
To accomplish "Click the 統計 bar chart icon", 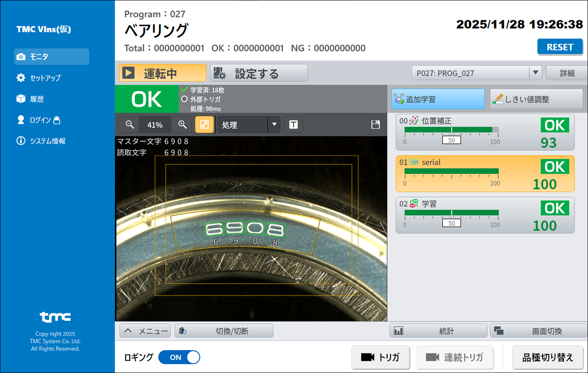I will (x=399, y=331).
